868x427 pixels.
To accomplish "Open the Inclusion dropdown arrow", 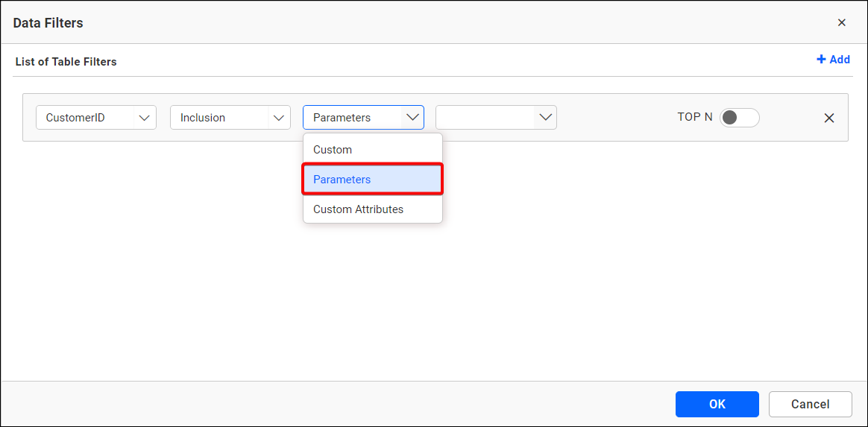I will coord(279,118).
